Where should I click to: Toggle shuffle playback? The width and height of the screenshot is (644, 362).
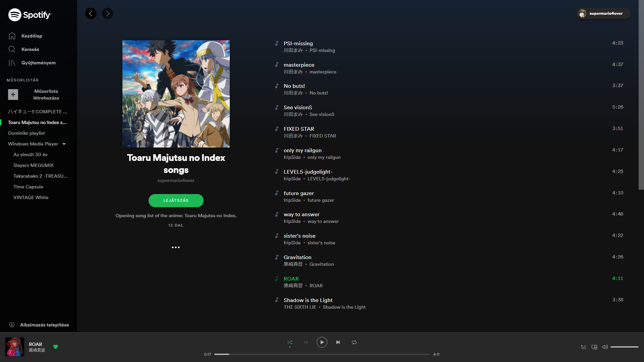(x=290, y=342)
